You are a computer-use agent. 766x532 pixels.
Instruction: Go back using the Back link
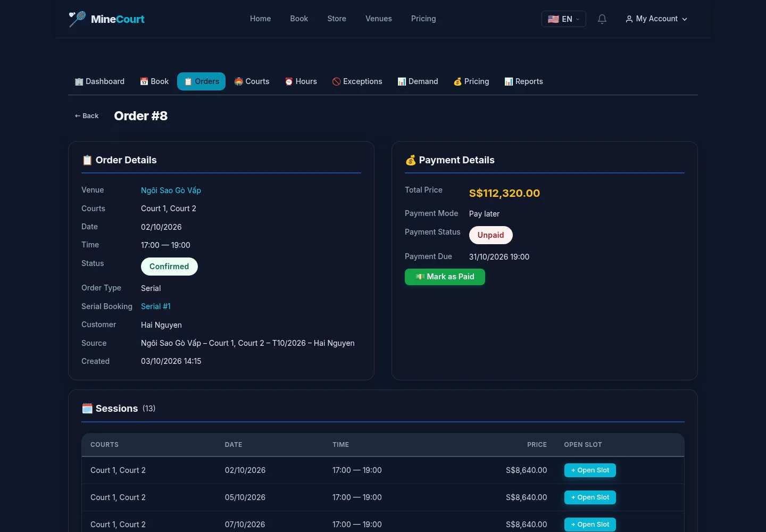point(87,116)
